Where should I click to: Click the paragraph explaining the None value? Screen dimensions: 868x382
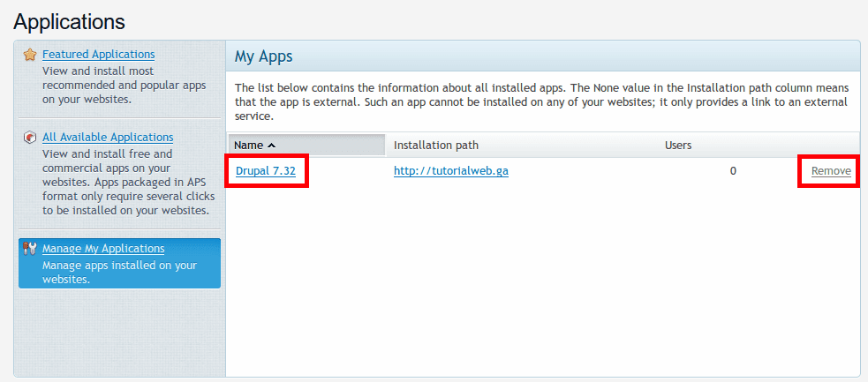click(x=540, y=102)
